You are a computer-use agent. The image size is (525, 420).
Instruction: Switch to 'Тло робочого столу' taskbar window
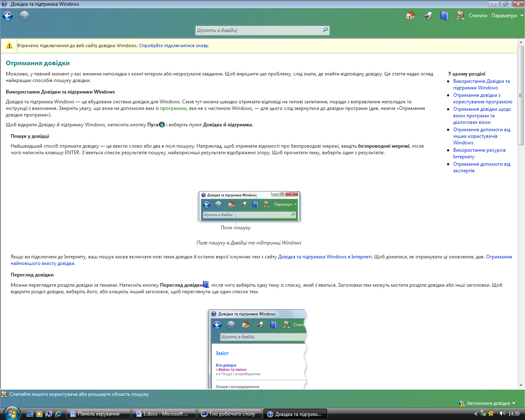(x=229, y=414)
